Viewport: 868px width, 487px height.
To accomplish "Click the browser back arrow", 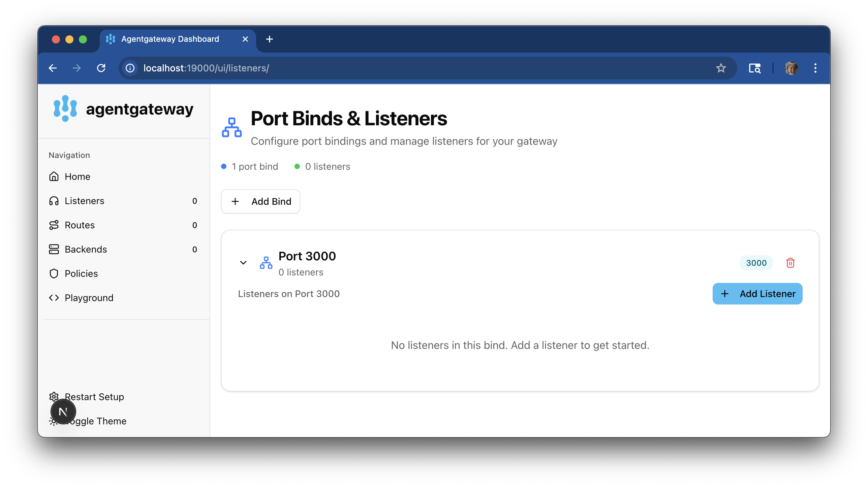I will tap(53, 68).
